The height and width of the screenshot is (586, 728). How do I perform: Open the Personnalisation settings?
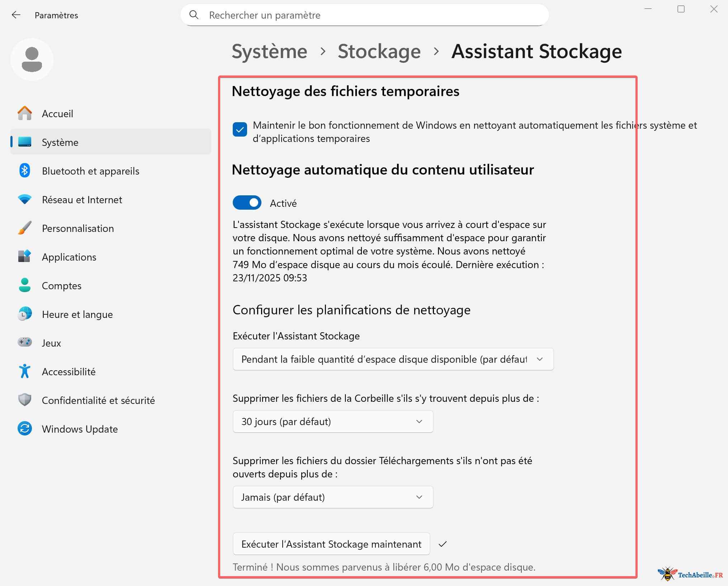(78, 228)
